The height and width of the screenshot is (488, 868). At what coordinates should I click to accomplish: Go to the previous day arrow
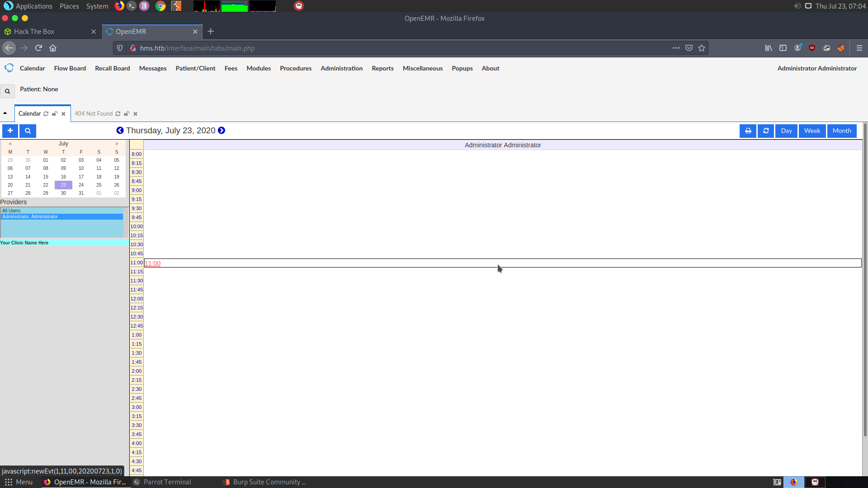point(120,131)
